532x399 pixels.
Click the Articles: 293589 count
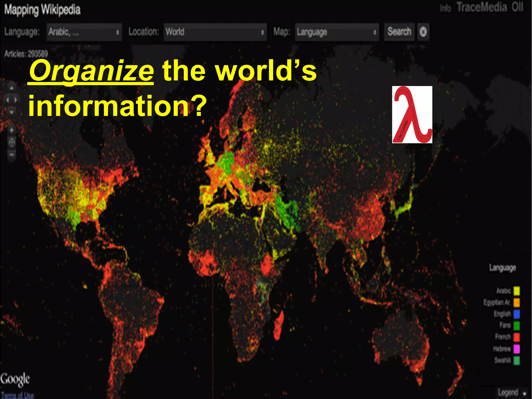(26, 54)
